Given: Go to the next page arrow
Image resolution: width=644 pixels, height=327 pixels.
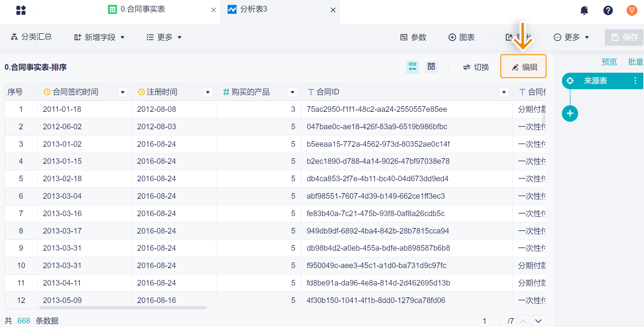Looking at the screenshot, I should (x=538, y=321).
